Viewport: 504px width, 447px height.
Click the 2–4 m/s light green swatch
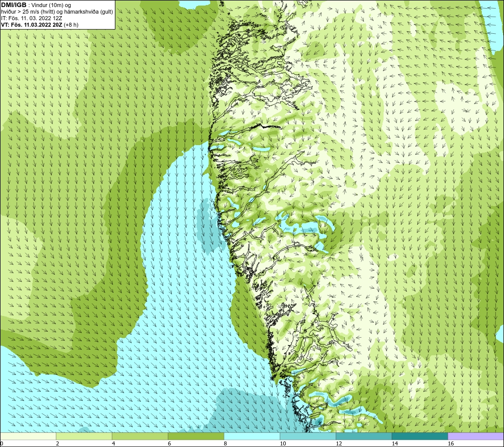coord(84,436)
